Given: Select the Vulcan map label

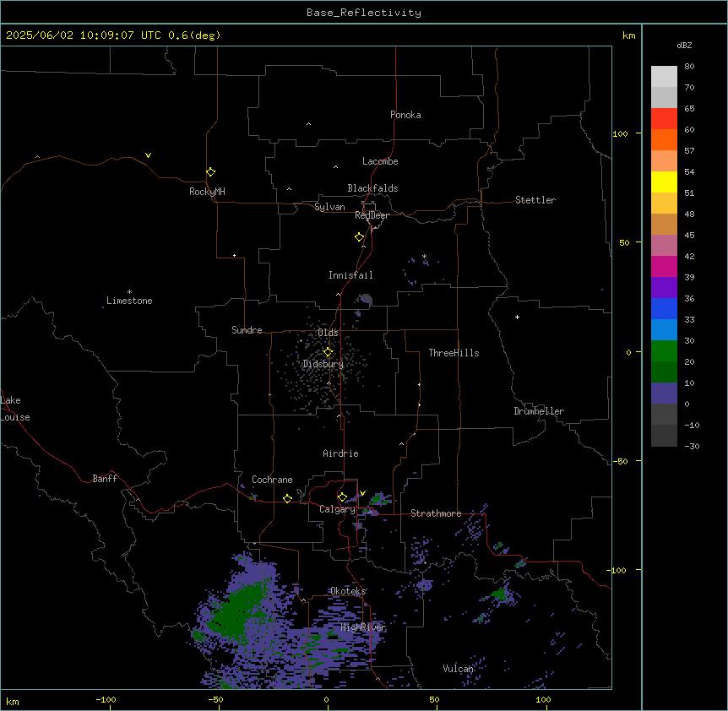Looking at the screenshot, I should (x=458, y=669).
